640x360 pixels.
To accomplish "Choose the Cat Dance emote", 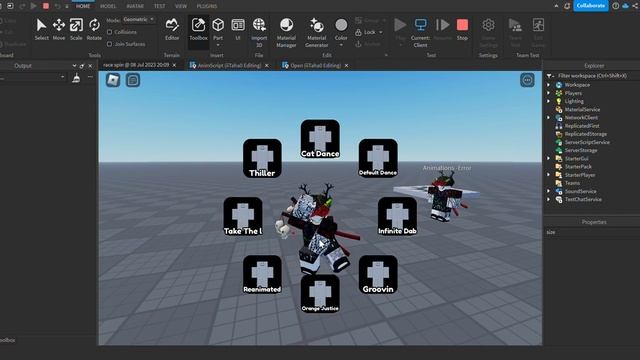I will [x=320, y=139].
